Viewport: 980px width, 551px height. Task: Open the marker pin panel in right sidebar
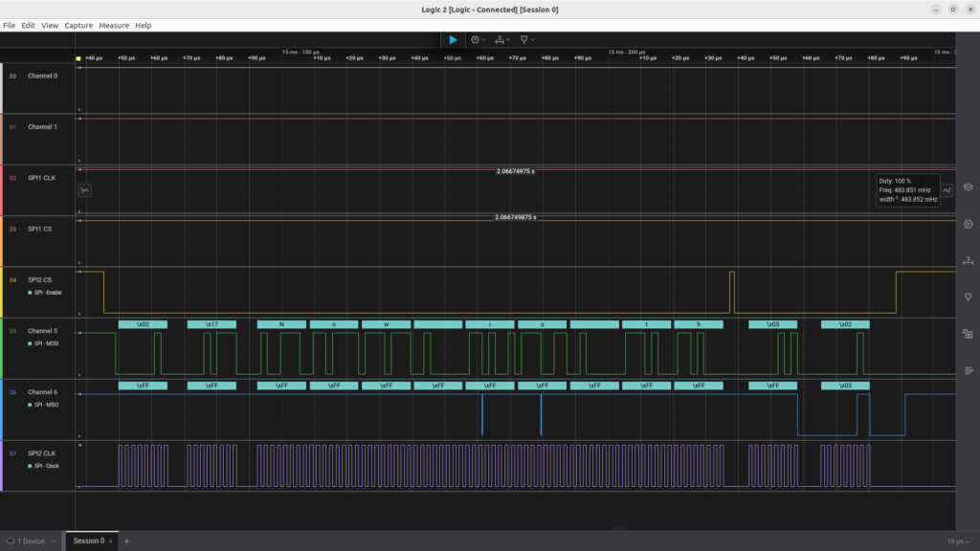(x=969, y=298)
